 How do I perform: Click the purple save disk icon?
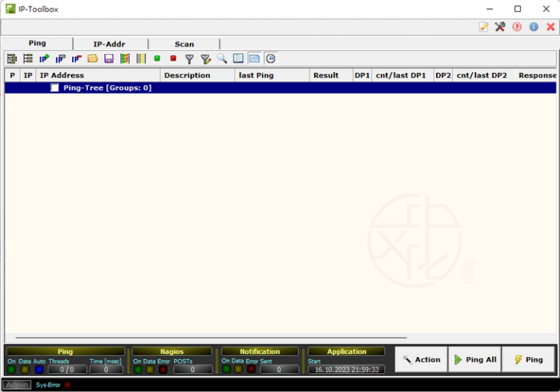pos(109,58)
